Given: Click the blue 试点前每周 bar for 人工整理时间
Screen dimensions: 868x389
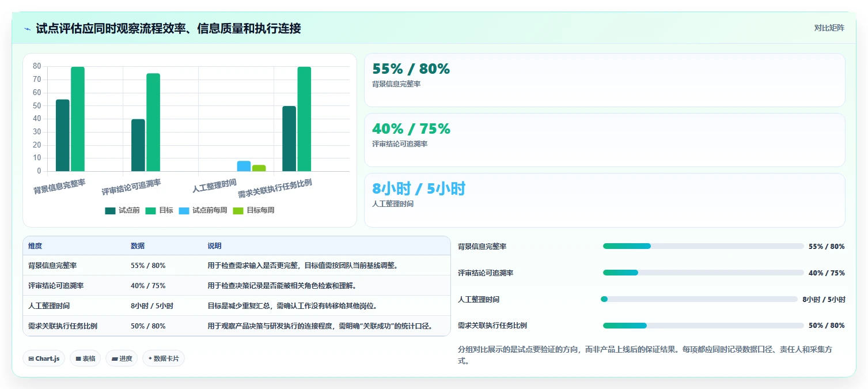Looking at the screenshot, I should click(x=244, y=166).
